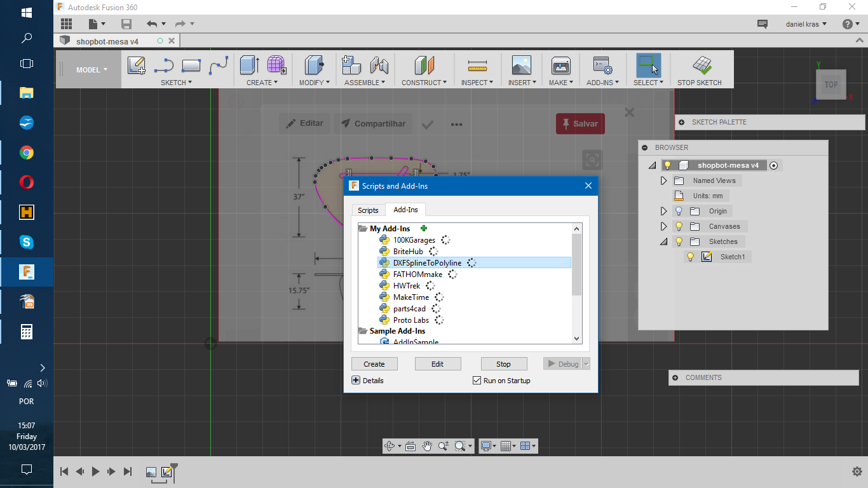Click the Editar button on the canvas
The width and height of the screenshot is (868, 488).
304,123
